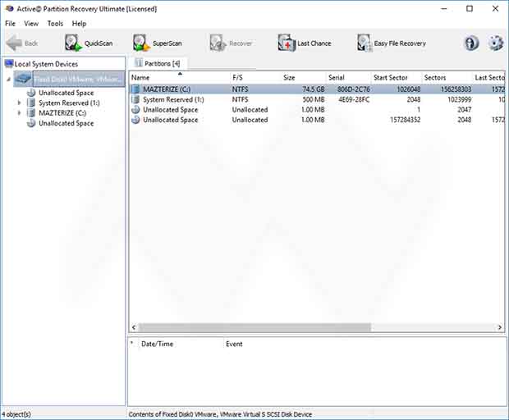This screenshot has width=509, height=420.
Task: Select last Unallocated Space label in tree
Action: tap(66, 123)
